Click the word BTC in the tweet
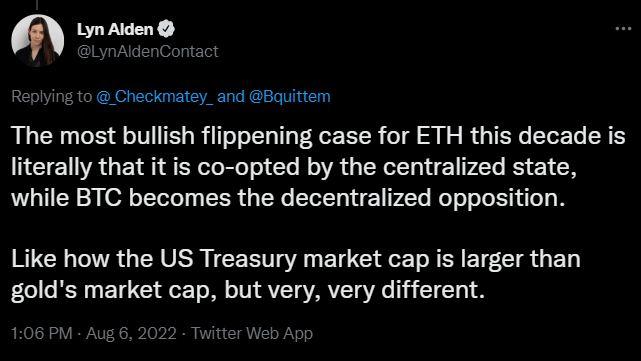The height and width of the screenshot is (361, 641). pyautogui.click(x=99, y=198)
